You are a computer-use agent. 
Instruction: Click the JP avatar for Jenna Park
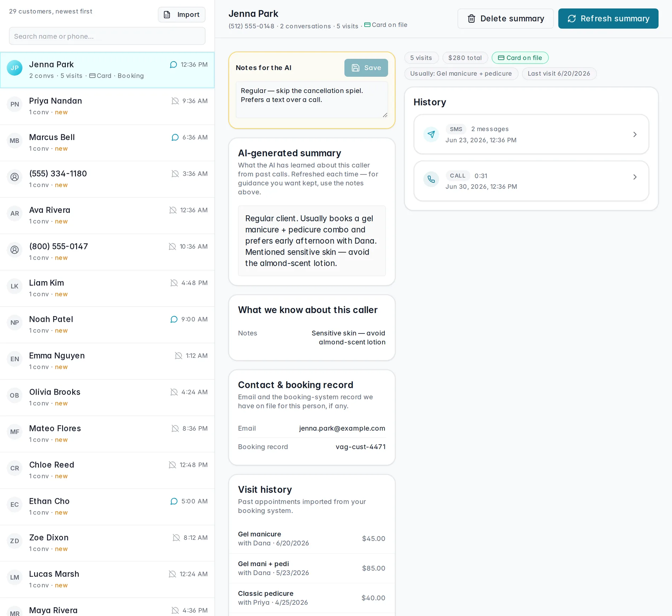click(15, 68)
